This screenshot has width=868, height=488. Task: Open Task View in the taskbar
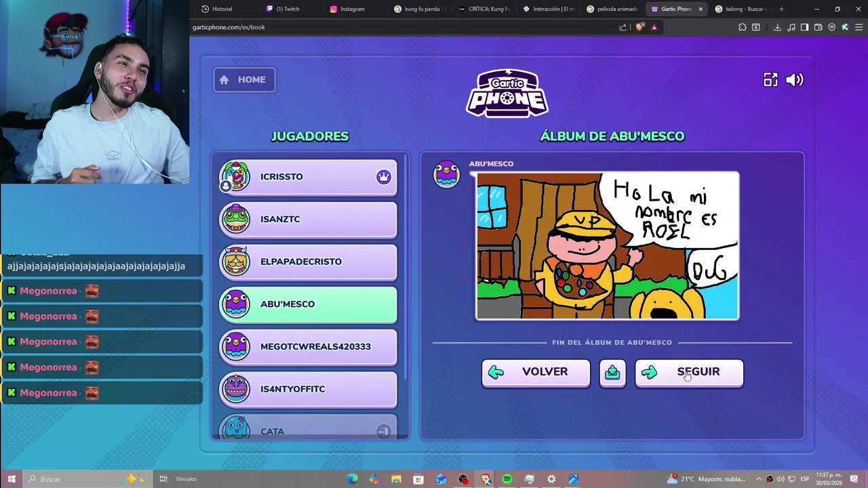pos(163,479)
